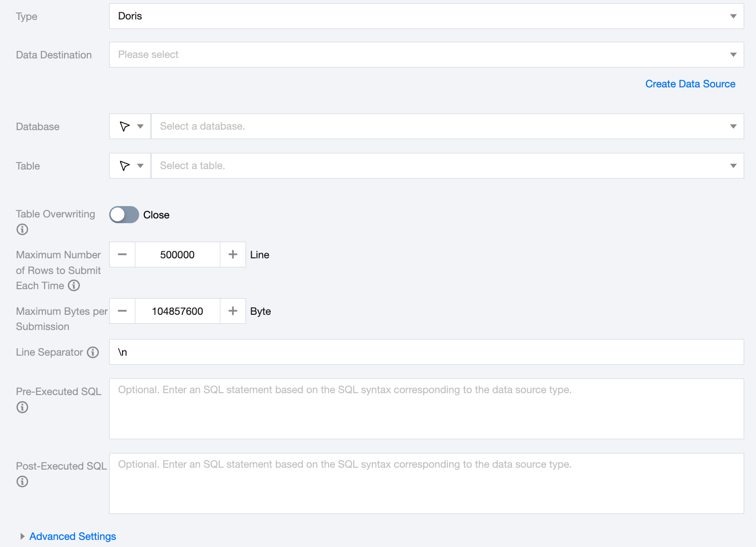Click the Line Separator info icon
This screenshot has width=756, height=547.
point(93,352)
